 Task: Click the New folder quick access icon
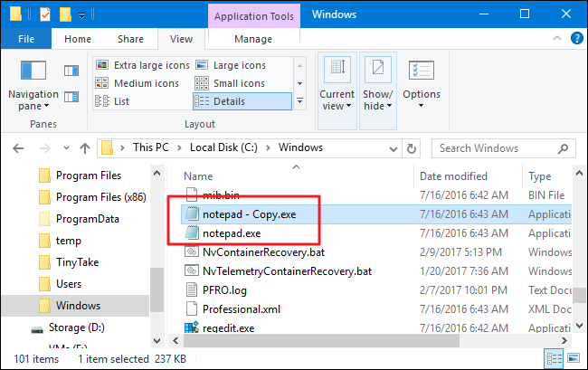point(65,15)
